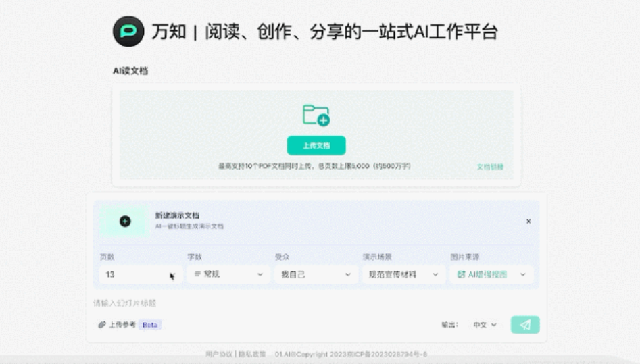Click the lines icon beside 常规
This screenshot has height=364, width=640.
[197, 274]
